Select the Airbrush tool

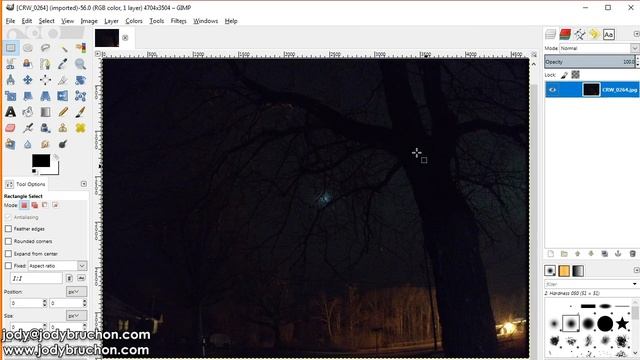tap(28, 128)
